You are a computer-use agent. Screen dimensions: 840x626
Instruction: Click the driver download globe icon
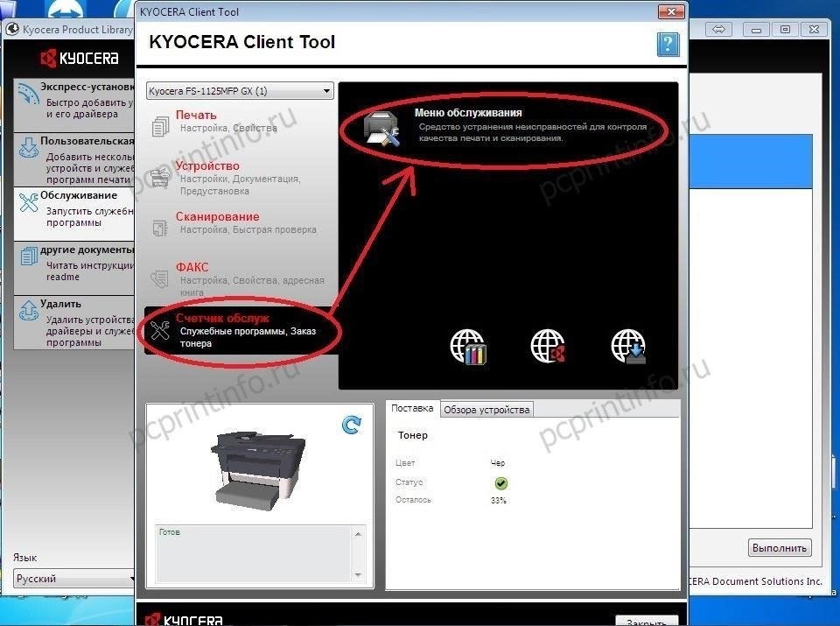pos(628,347)
